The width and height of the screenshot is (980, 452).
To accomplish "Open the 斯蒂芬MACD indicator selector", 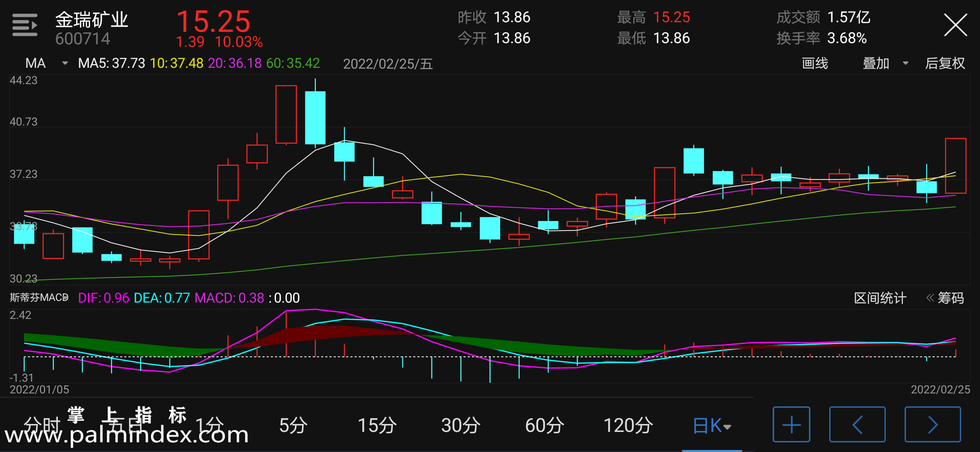I will coord(39,298).
